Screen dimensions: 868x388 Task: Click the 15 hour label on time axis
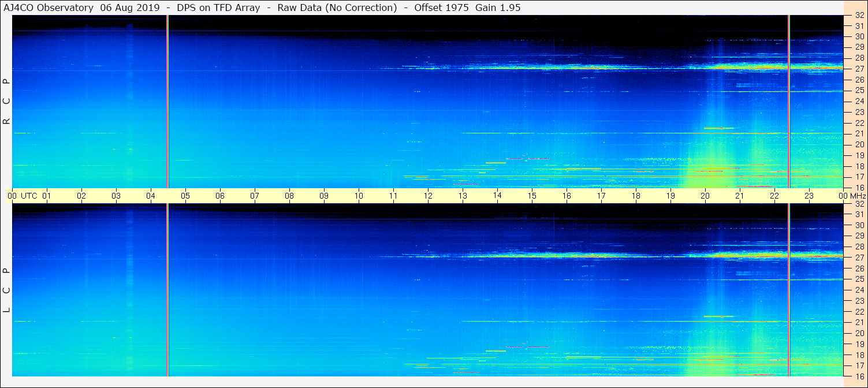(532, 196)
